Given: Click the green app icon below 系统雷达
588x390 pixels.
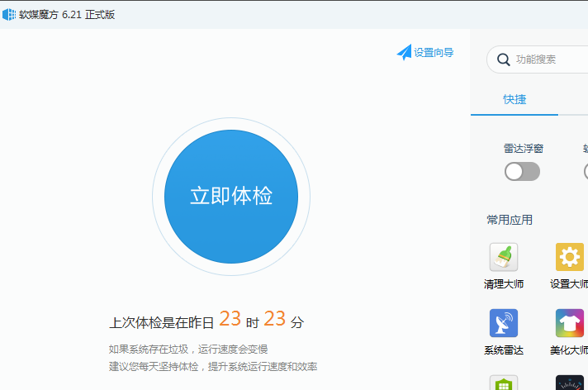Looking at the screenshot, I should click(504, 384).
